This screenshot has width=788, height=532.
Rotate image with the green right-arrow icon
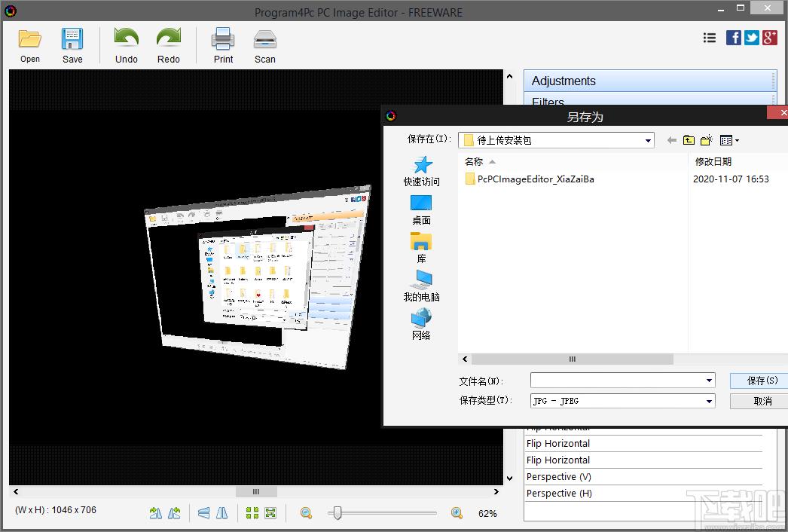coord(156,513)
